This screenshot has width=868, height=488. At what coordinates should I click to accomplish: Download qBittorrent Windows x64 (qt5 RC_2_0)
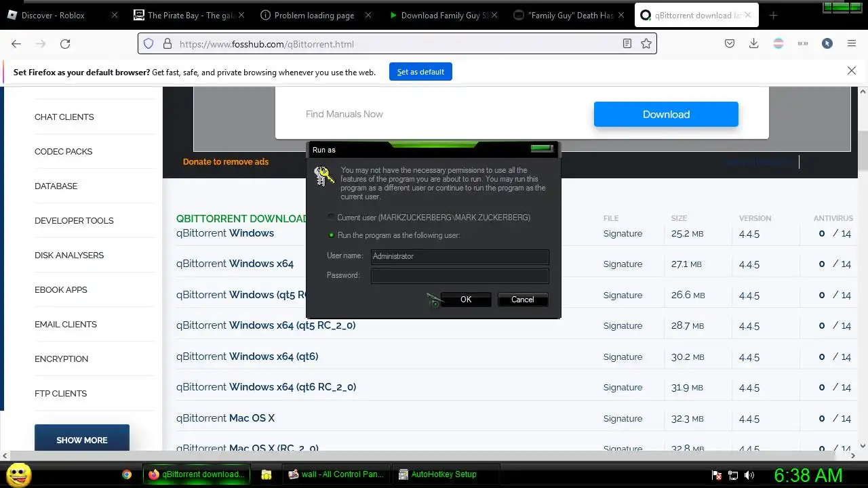click(x=266, y=325)
